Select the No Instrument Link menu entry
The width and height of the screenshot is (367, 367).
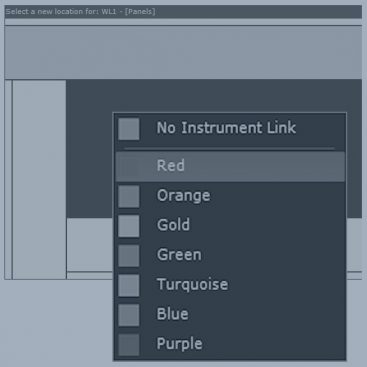230,128
